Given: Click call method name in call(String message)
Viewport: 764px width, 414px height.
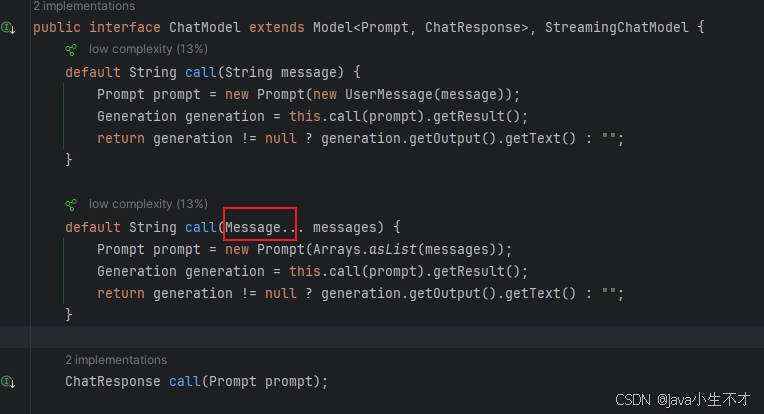Looking at the screenshot, I should coord(200,73).
